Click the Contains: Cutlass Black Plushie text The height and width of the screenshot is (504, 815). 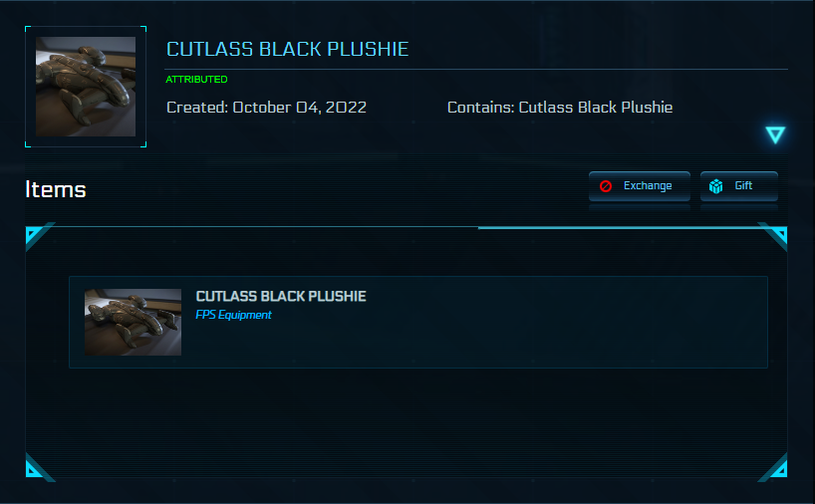pos(560,108)
